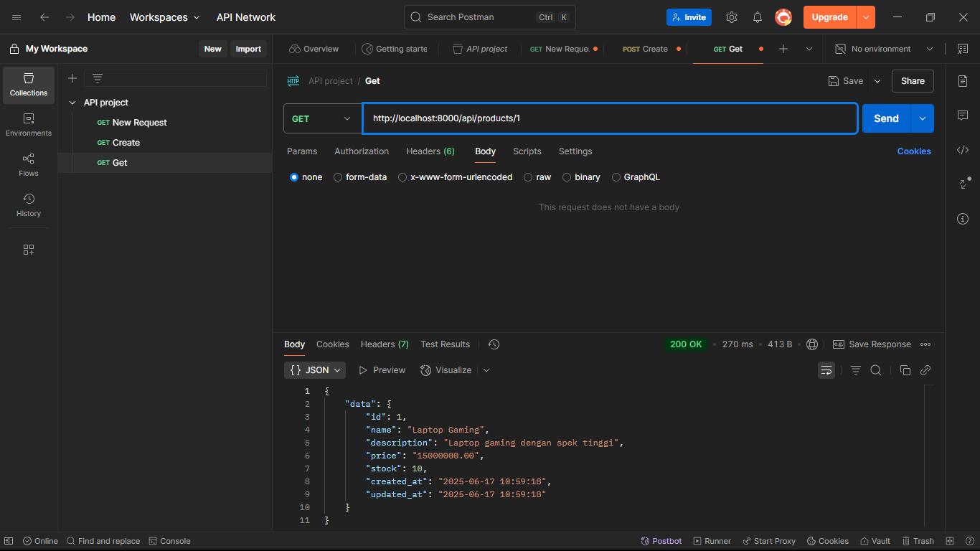Choose GraphQL body type radio
Screen dimensions: 980x551
click(x=616, y=177)
